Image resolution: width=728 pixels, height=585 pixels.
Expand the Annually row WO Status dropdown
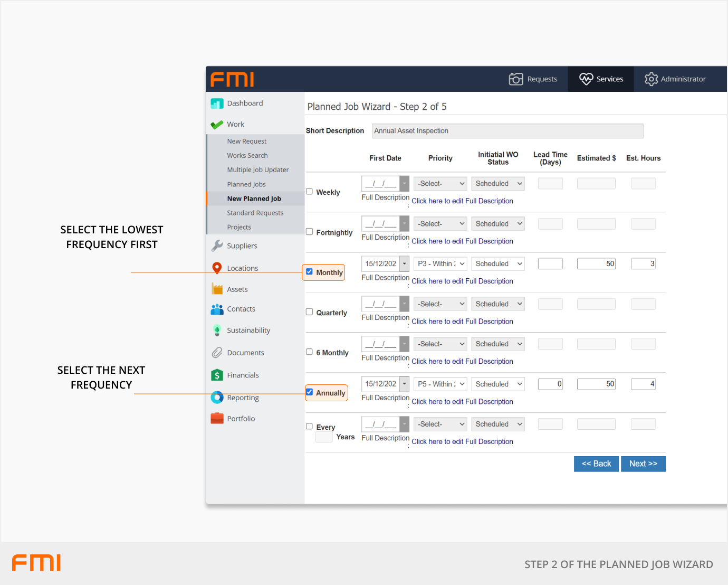(497, 384)
